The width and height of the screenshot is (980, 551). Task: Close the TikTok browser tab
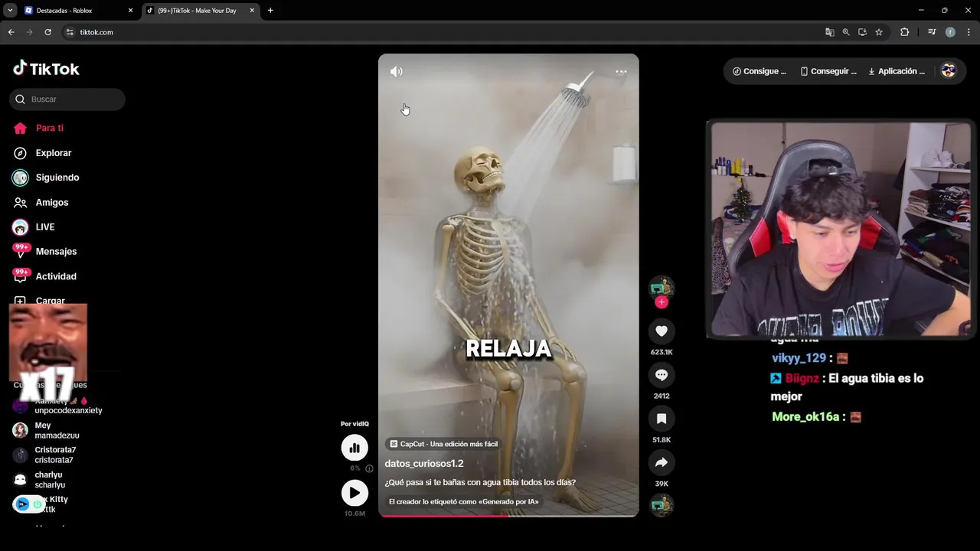coord(252,11)
